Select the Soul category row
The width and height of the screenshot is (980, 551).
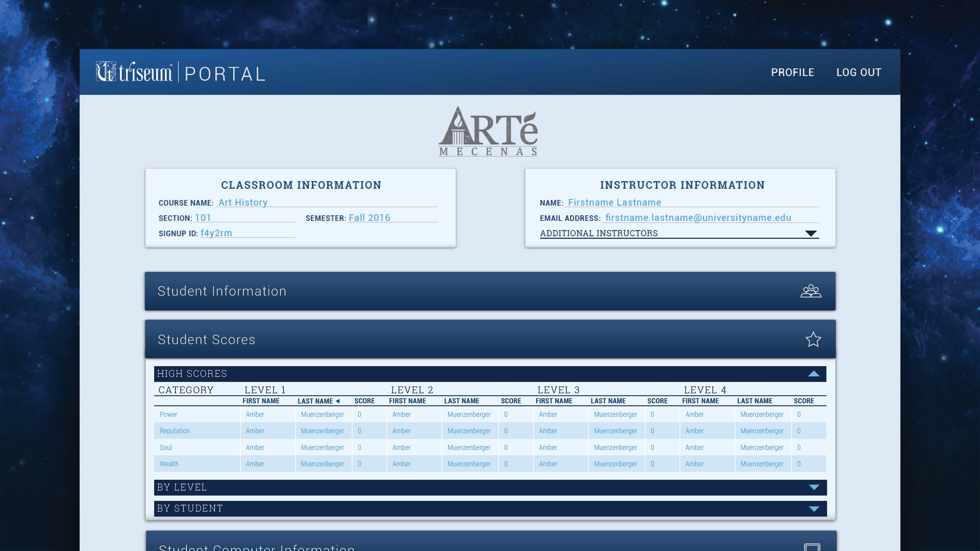pos(490,448)
